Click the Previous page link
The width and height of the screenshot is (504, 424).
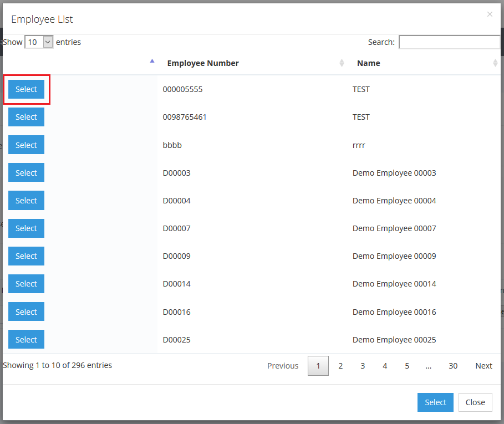[x=283, y=366]
